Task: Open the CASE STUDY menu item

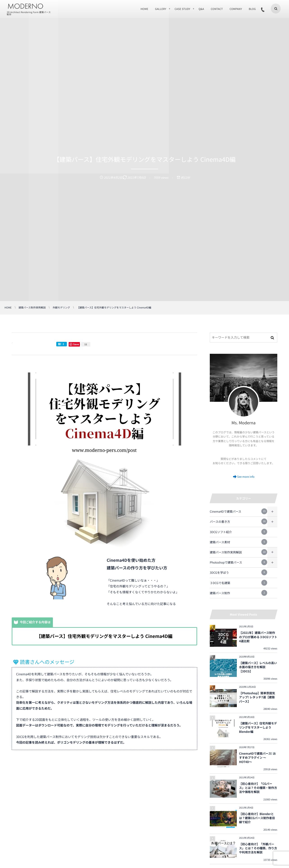Action: (x=182, y=9)
